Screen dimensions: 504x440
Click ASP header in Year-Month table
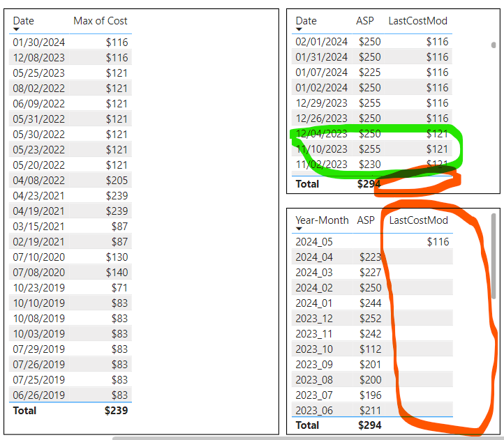coord(366,220)
